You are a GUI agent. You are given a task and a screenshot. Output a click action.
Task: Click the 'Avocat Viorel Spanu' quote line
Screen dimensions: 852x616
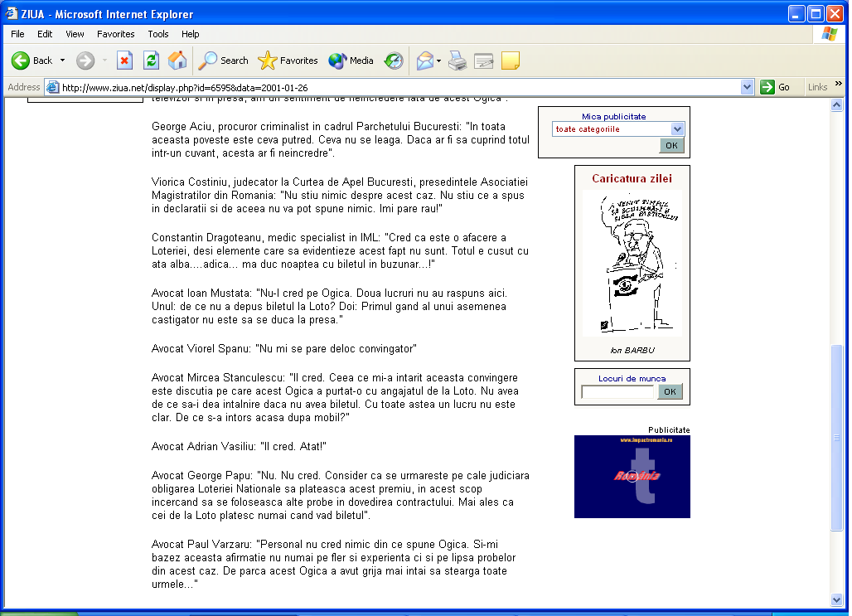coord(284,348)
